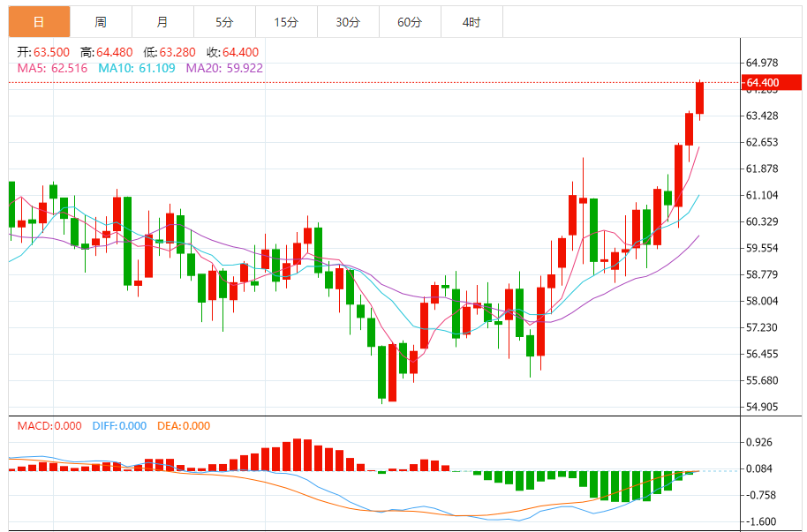Image resolution: width=807 pixels, height=532 pixels.
Task: Select the 周 weekly chart tab
Action: click(x=101, y=22)
